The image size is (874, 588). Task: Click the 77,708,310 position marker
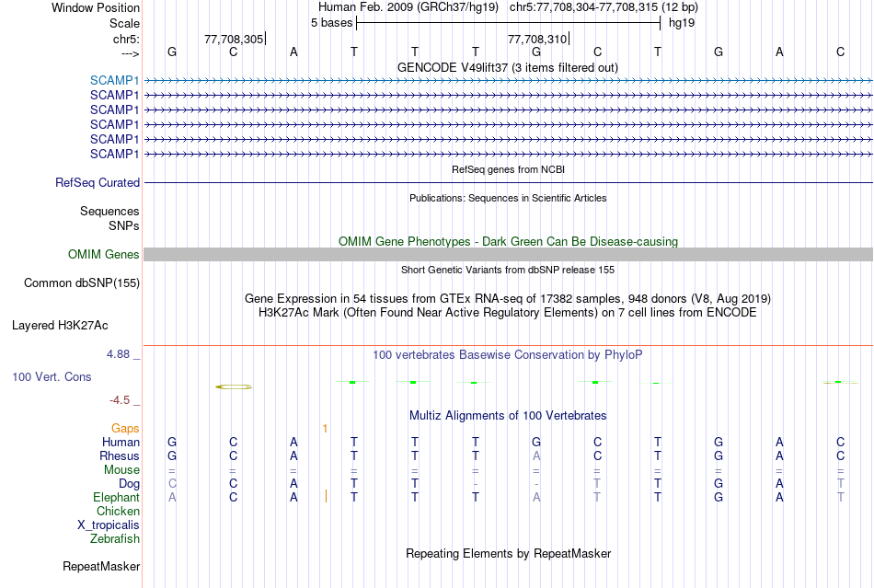538,39
